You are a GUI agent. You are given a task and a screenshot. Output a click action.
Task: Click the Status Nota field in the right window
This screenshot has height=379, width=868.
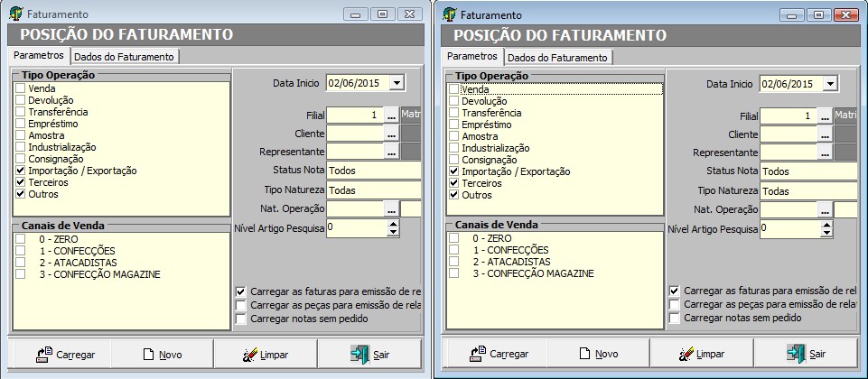(808, 171)
